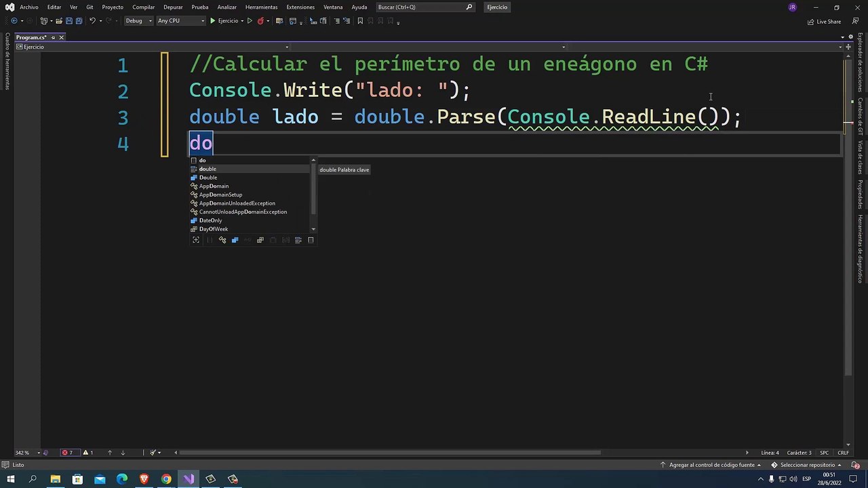Go to previous issue with up arrow

pos(110,453)
